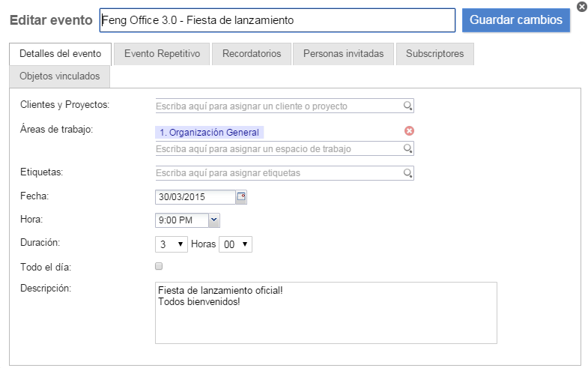Select the Subscriptores tab
The width and height of the screenshot is (588, 368).
point(434,54)
